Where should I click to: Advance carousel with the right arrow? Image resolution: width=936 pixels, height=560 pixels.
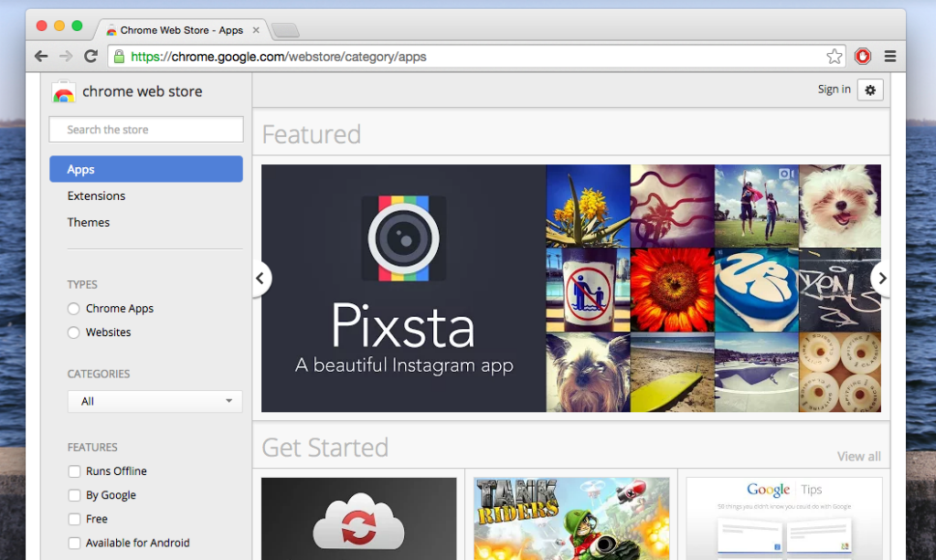click(x=881, y=279)
